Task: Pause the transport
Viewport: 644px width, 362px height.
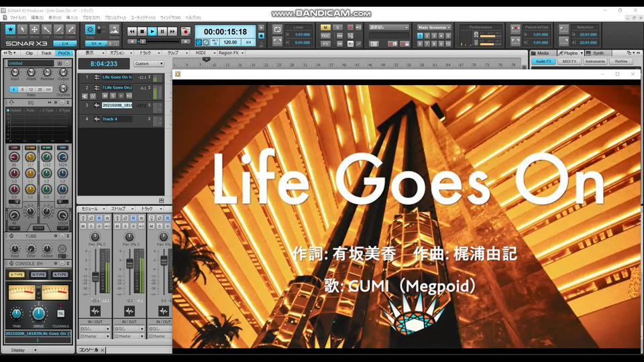Action: point(162,32)
